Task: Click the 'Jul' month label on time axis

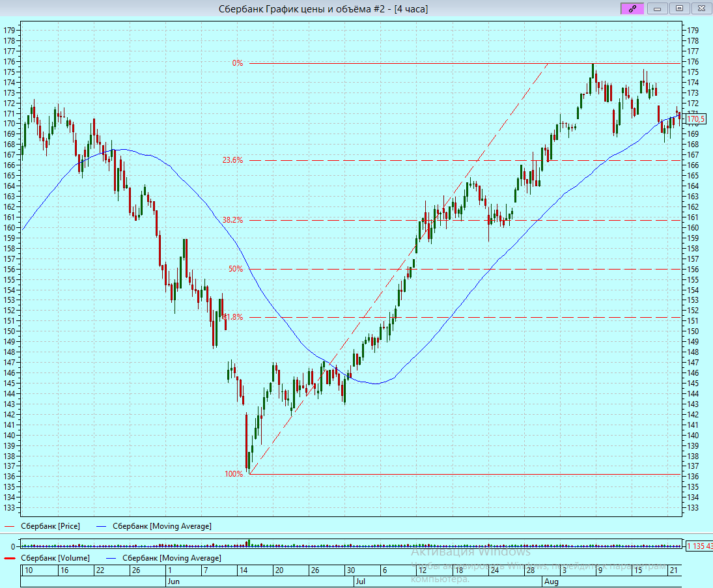Action: [361, 581]
